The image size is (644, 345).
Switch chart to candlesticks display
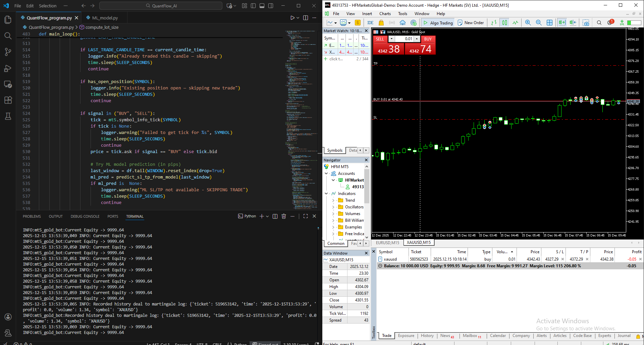point(504,22)
